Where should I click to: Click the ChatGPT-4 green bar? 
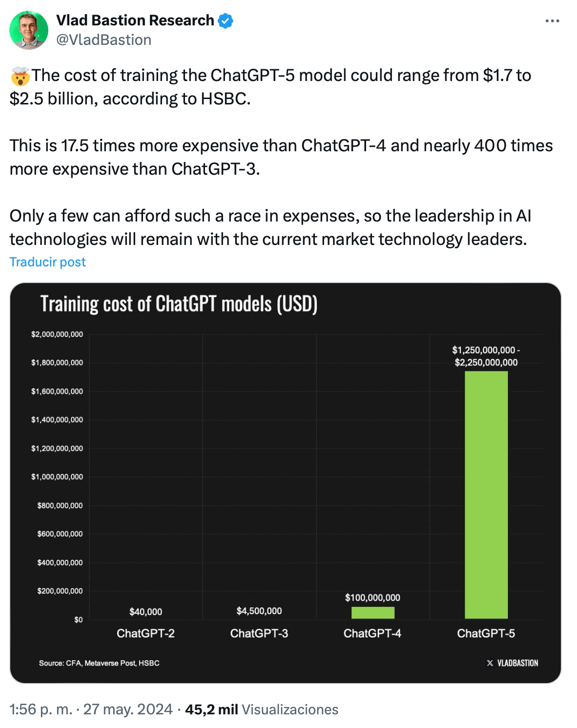coord(373,613)
